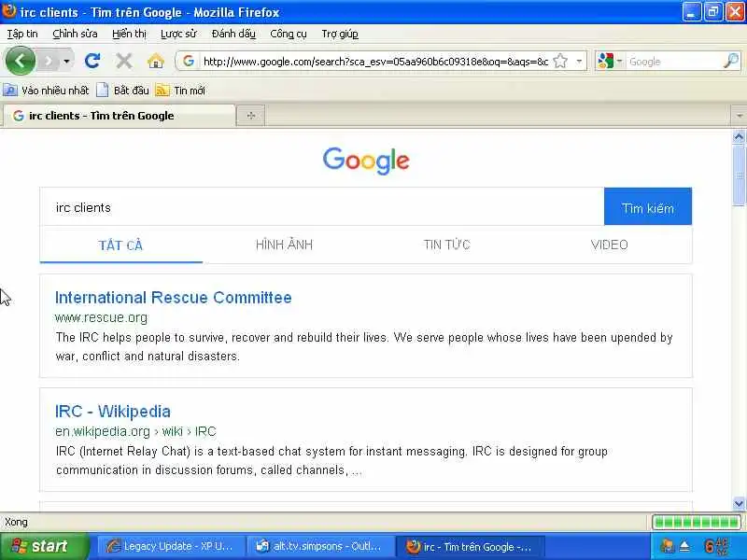Reload the page with the refresh icon
The width and height of the screenshot is (747, 560).
pos(92,61)
